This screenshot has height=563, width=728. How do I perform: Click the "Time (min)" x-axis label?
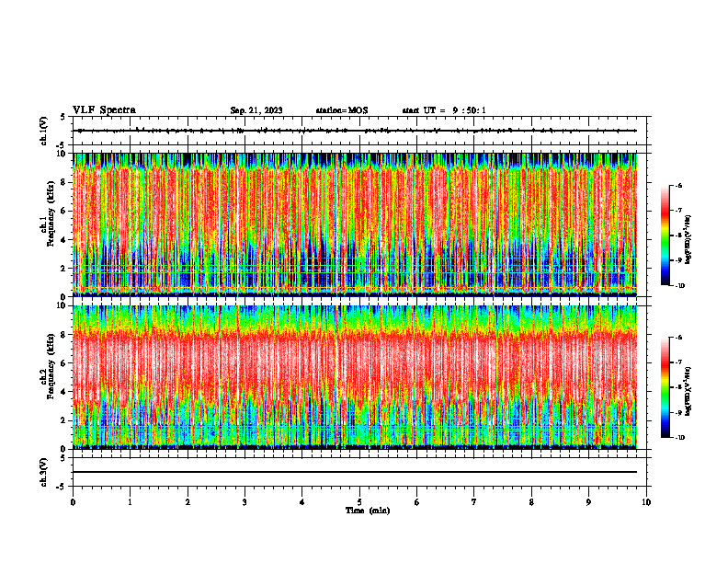click(368, 511)
